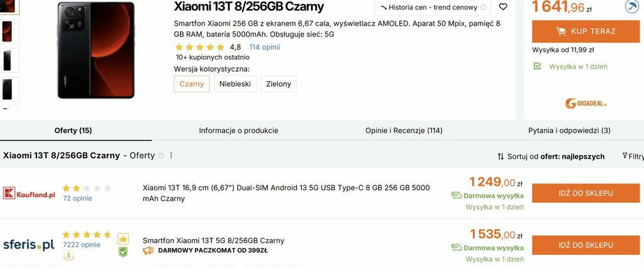Click the question mark icon beside Oferty heading

(161, 156)
